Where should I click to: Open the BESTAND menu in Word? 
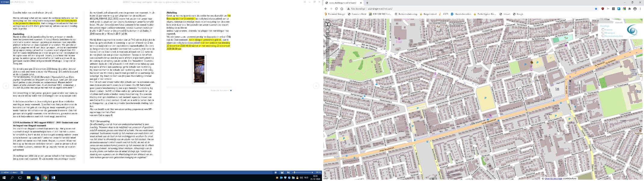tap(5, 2)
